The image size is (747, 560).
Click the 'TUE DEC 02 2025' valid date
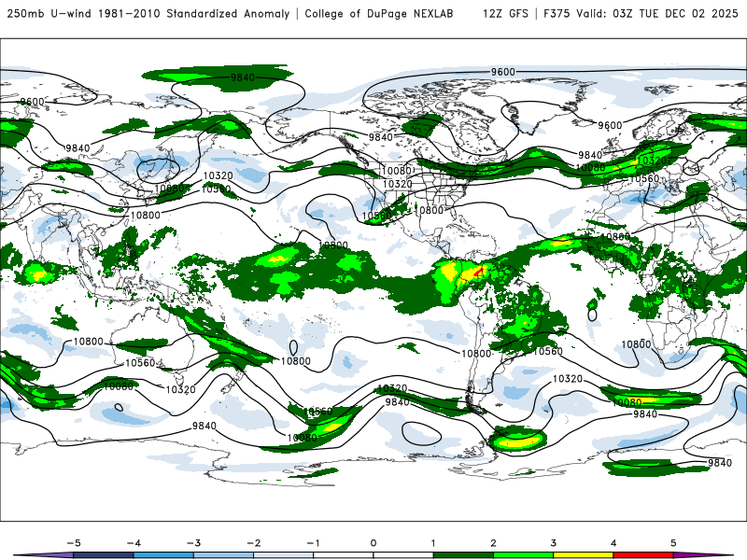point(687,13)
